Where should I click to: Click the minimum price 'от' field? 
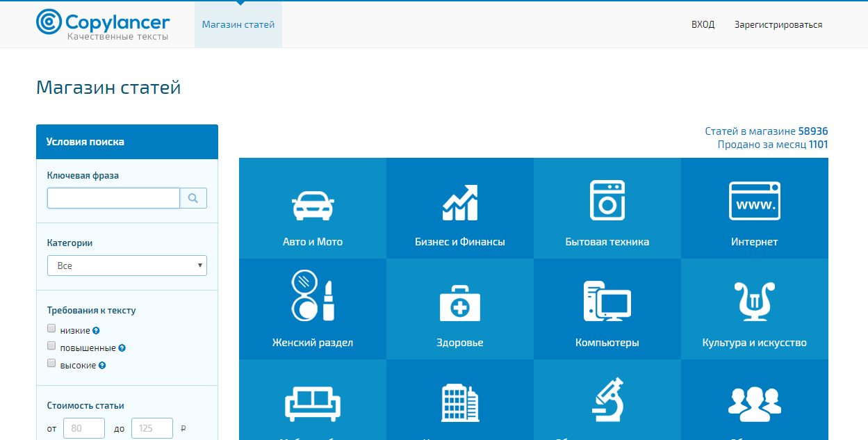pos(84,428)
